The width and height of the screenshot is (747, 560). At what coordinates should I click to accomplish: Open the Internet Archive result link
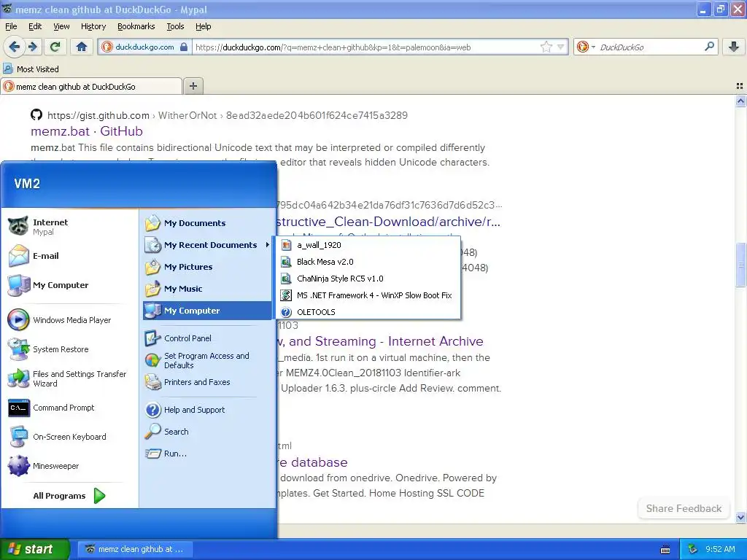[x=379, y=341]
